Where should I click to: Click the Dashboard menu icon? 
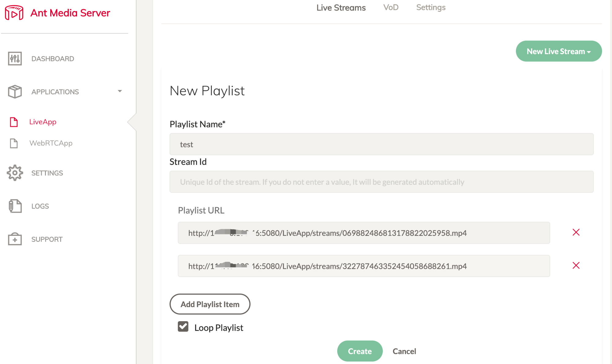[x=15, y=58]
